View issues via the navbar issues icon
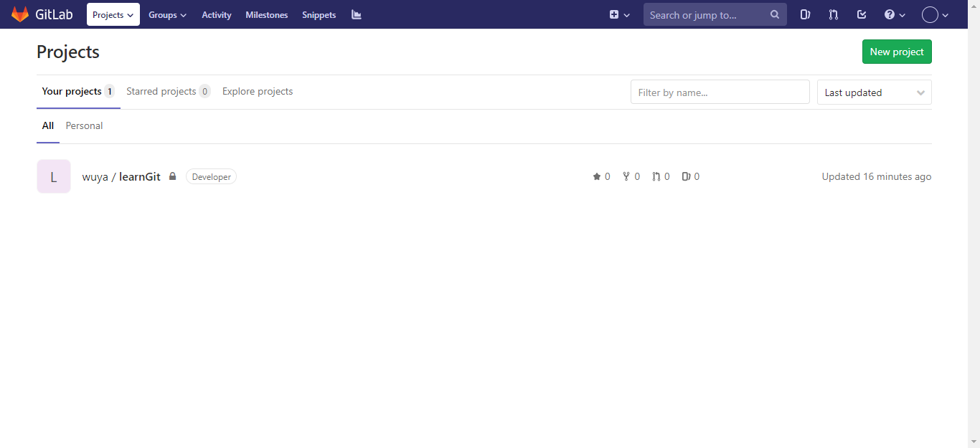This screenshot has height=448, width=980. click(x=806, y=14)
